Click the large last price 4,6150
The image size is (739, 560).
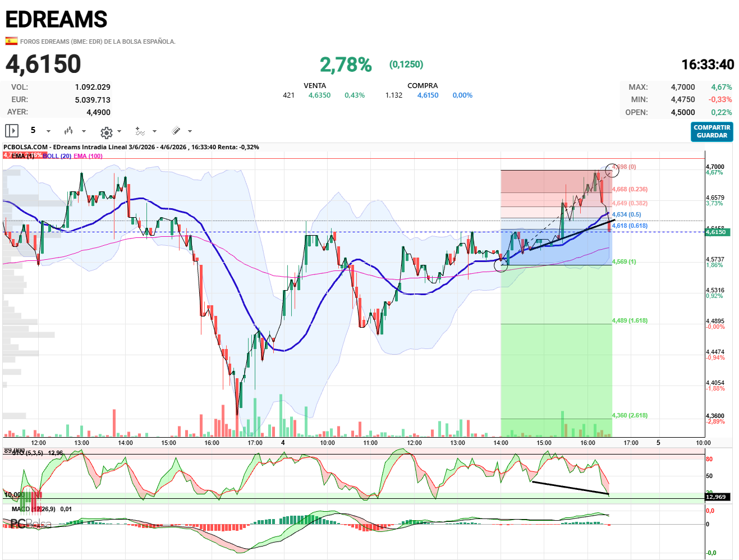(x=43, y=64)
